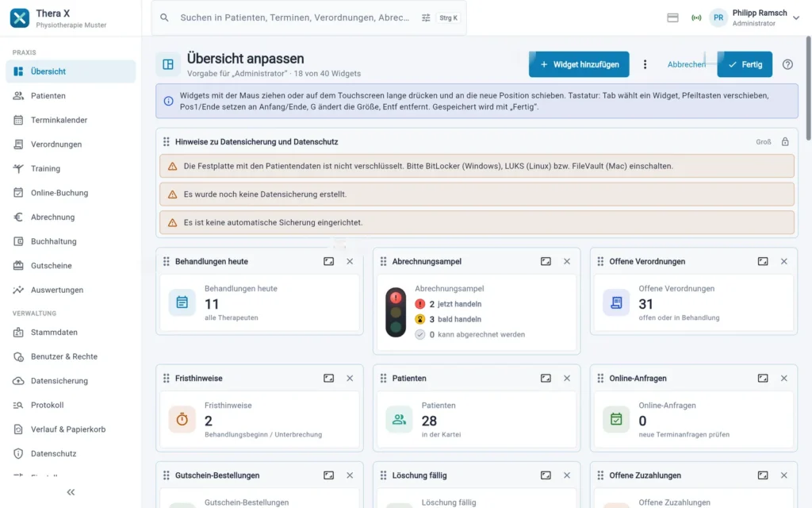Image resolution: width=812 pixels, height=508 pixels.
Task: Open Online-Buchung in the sidebar
Action: click(x=71, y=193)
